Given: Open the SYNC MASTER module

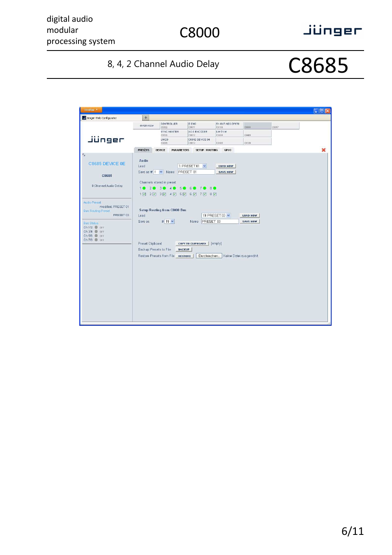Looking at the screenshot, I should pyautogui.click(x=174, y=134).
